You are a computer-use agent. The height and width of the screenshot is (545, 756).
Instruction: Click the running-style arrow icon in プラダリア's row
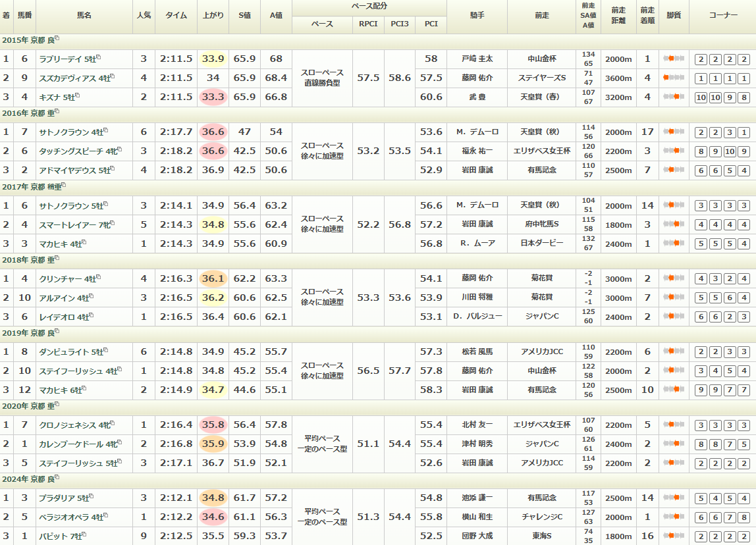673,498
